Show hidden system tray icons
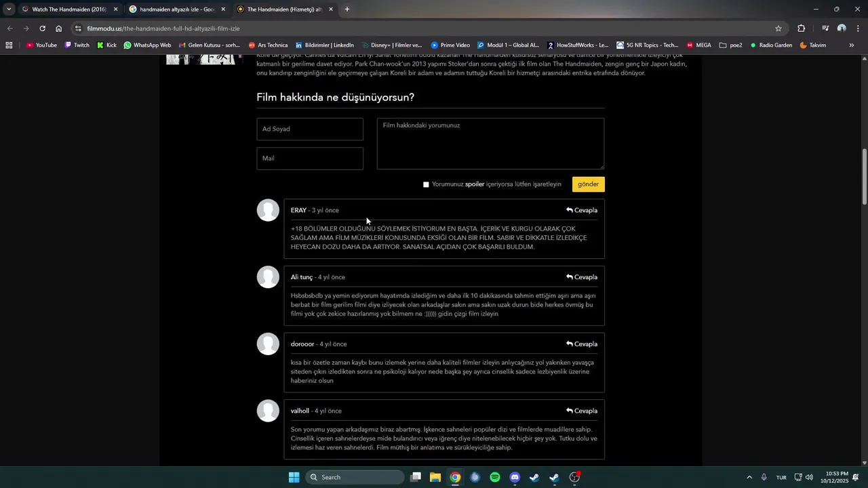Image resolution: width=868 pixels, height=488 pixels. click(x=749, y=477)
